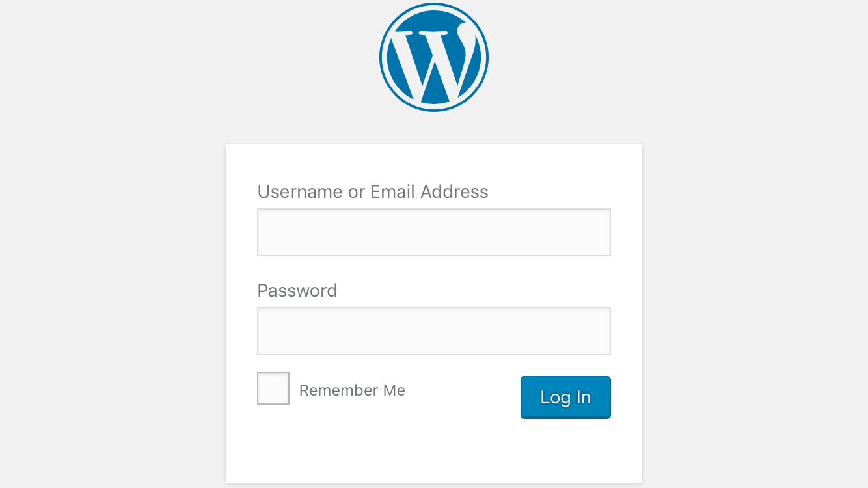
Task: Activate the email address entry box
Action: pyautogui.click(x=434, y=232)
